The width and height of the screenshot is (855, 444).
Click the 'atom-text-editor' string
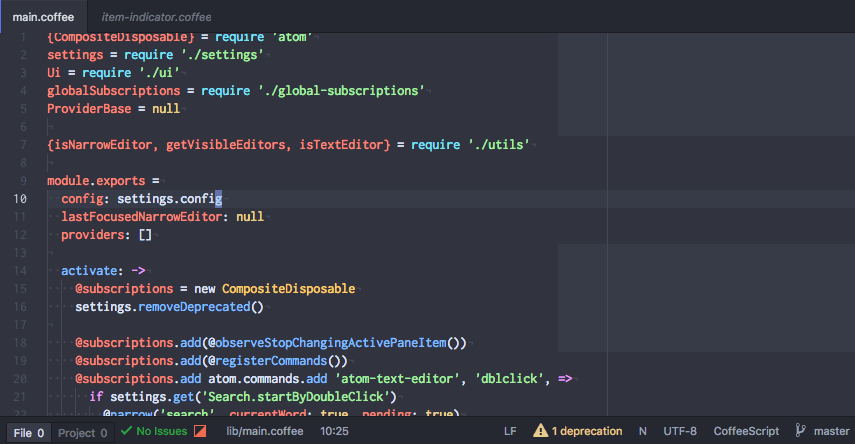pyautogui.click(x=398, y=379)
